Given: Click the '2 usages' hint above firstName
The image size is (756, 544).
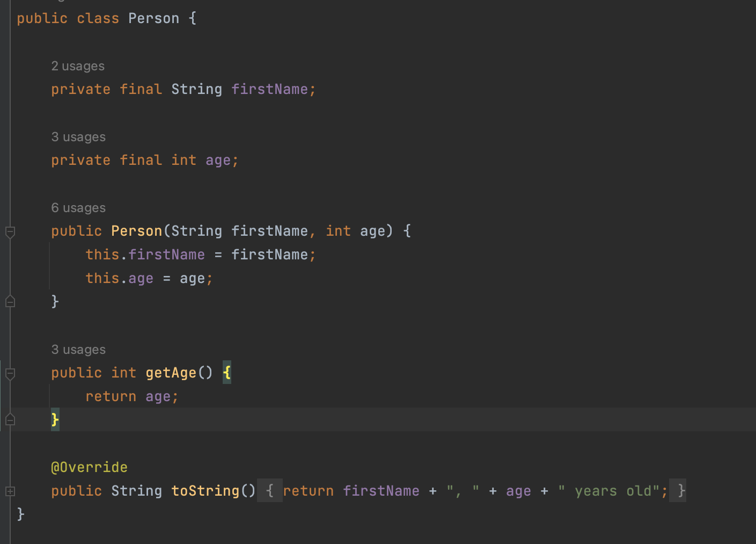Looking at the screenshot, I should click(x=78, y=66).
